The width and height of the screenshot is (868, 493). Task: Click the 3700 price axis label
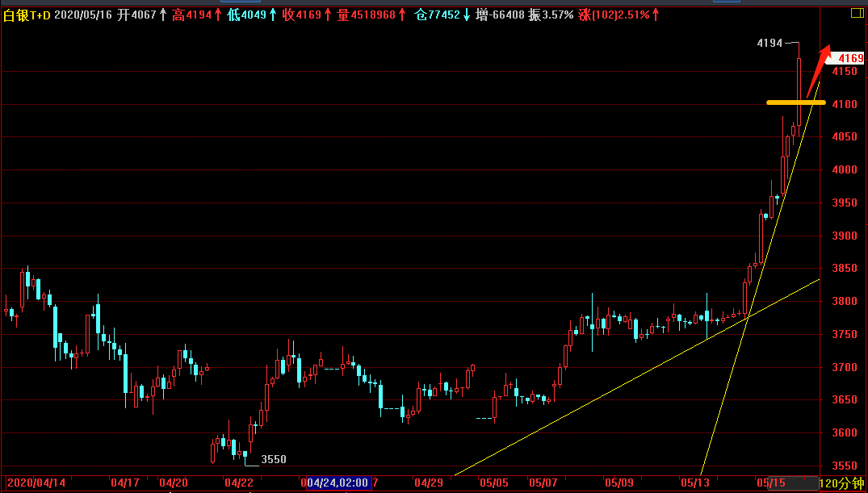coord(845,367)
